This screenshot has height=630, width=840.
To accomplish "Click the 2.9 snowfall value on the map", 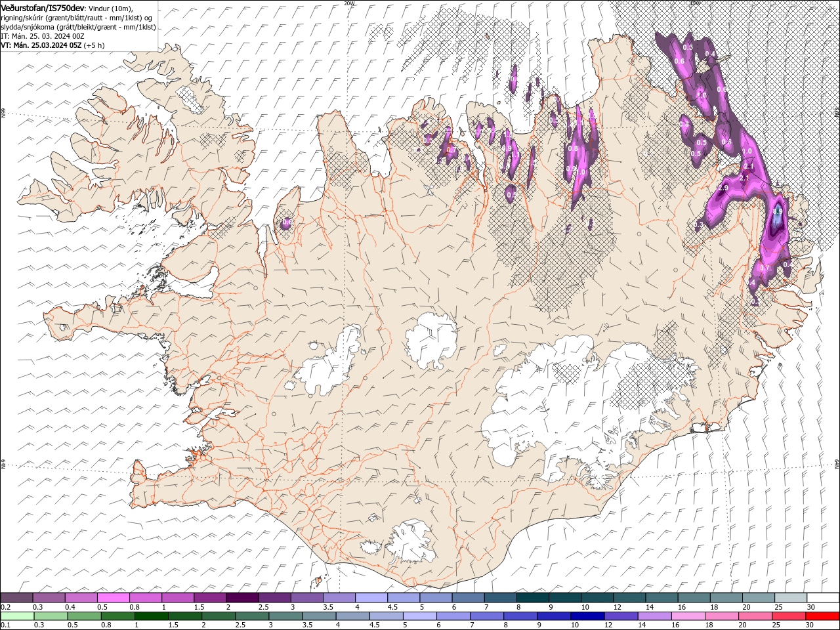I will [x=723, y=188].
